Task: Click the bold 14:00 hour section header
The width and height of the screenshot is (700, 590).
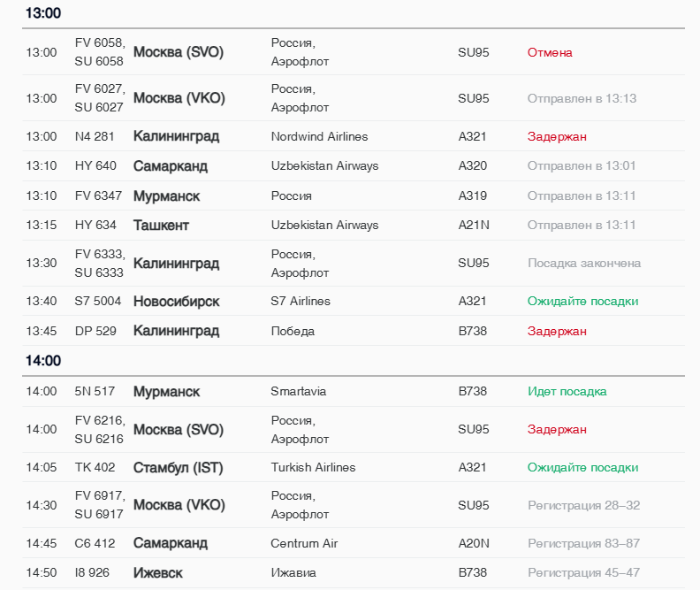Action: [43, 361]
